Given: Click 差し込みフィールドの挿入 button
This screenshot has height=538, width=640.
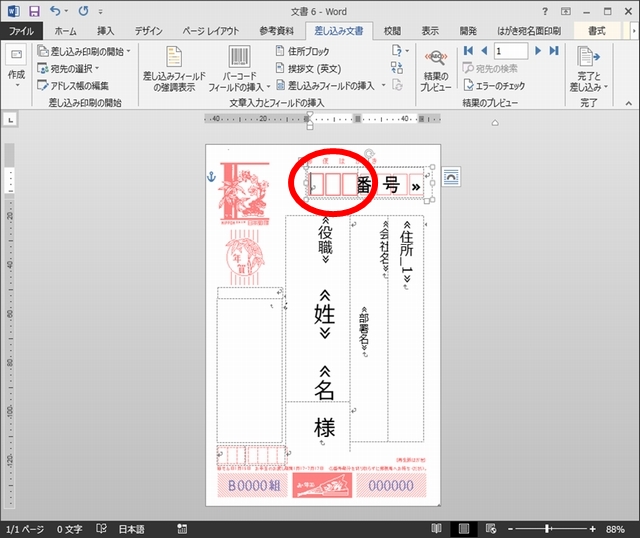Looking at the screenshot, I should click(x=325, y=86).
